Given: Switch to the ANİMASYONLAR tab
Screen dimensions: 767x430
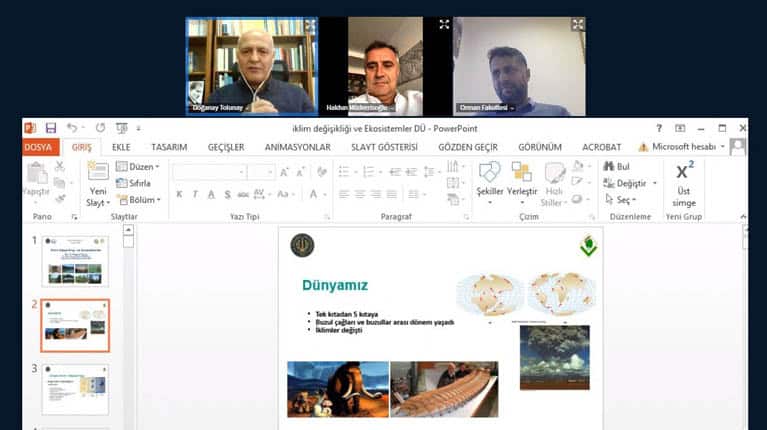Looking at the screenshot, I should [297, 147].
